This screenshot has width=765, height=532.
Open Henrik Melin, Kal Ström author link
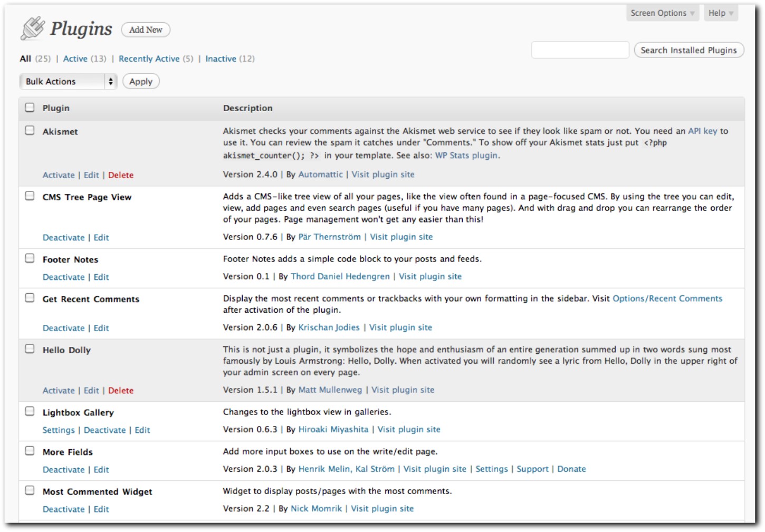point(346,469)
